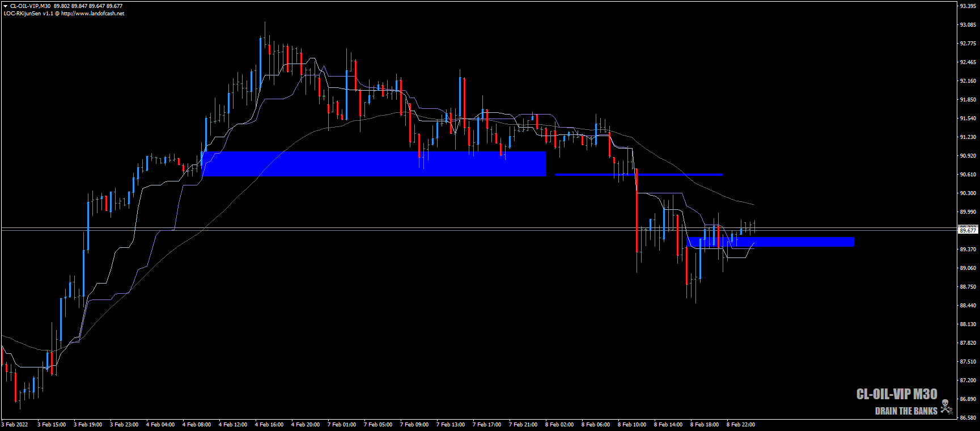Viewport: 980px width, 431px height.
Task: Open the chart menu triangle beside CL-OIL-VIP,M30
Action: tap(6, 6)
